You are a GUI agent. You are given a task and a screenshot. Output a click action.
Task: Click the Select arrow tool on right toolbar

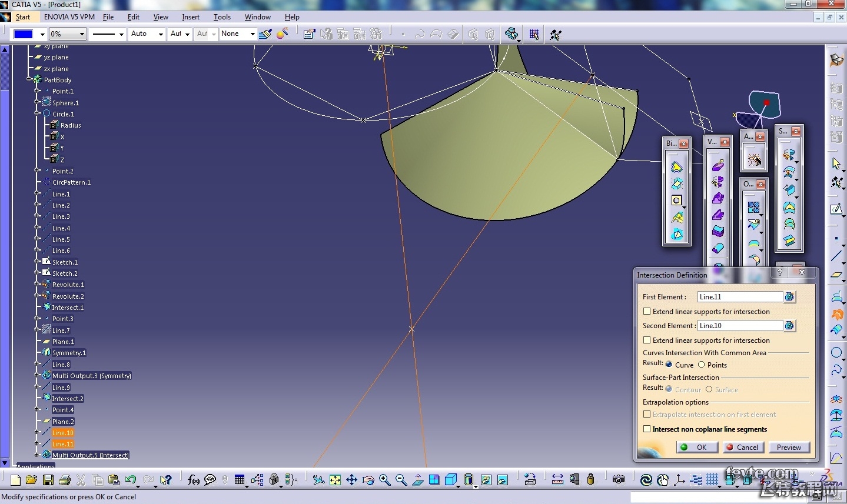click(x=836, y=163)
